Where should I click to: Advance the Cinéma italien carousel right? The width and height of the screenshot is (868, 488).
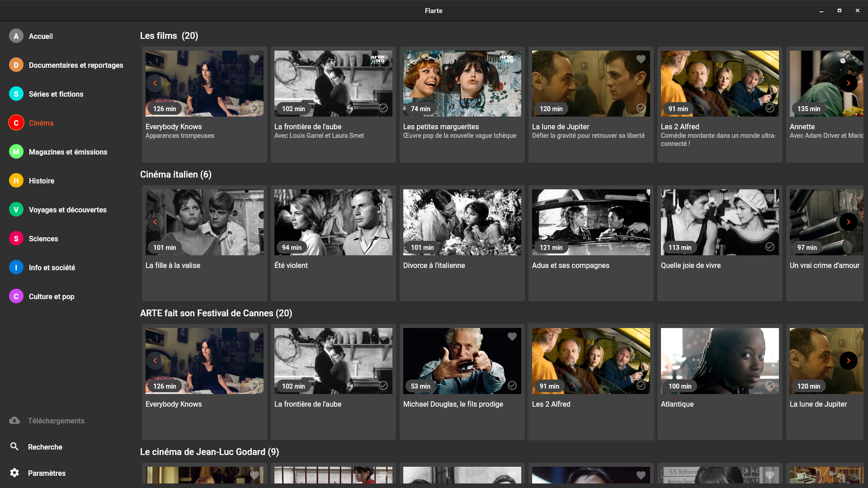[x=849, y=222]
